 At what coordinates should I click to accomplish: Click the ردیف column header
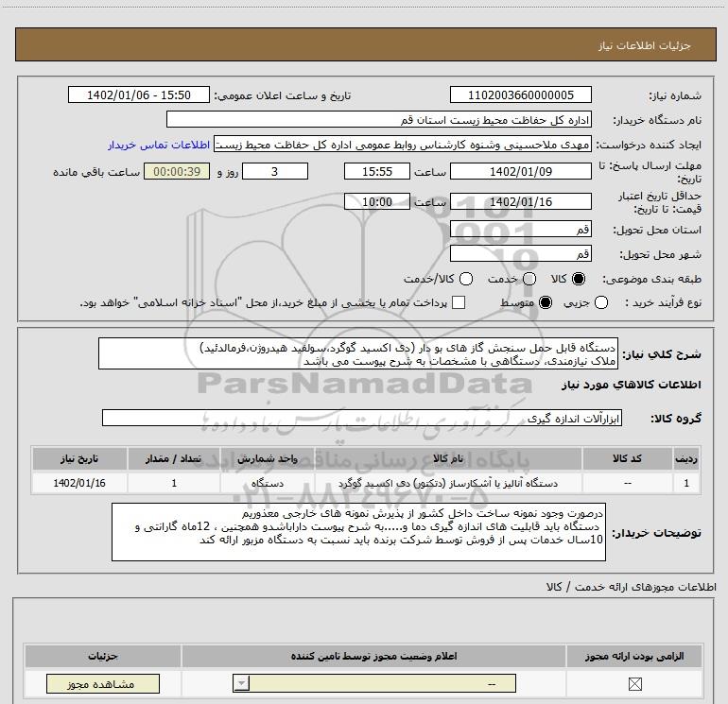click(686, 458)
